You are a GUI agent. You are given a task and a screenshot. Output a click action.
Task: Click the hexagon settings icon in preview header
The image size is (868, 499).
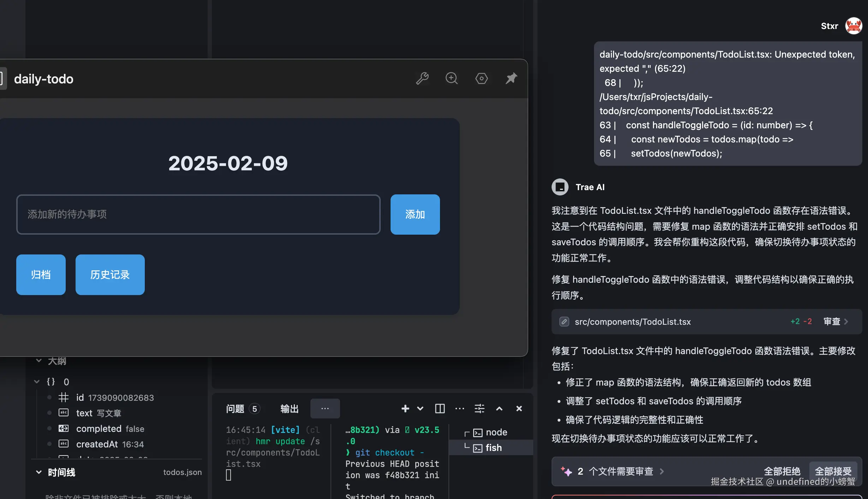[x=481, y=78]
